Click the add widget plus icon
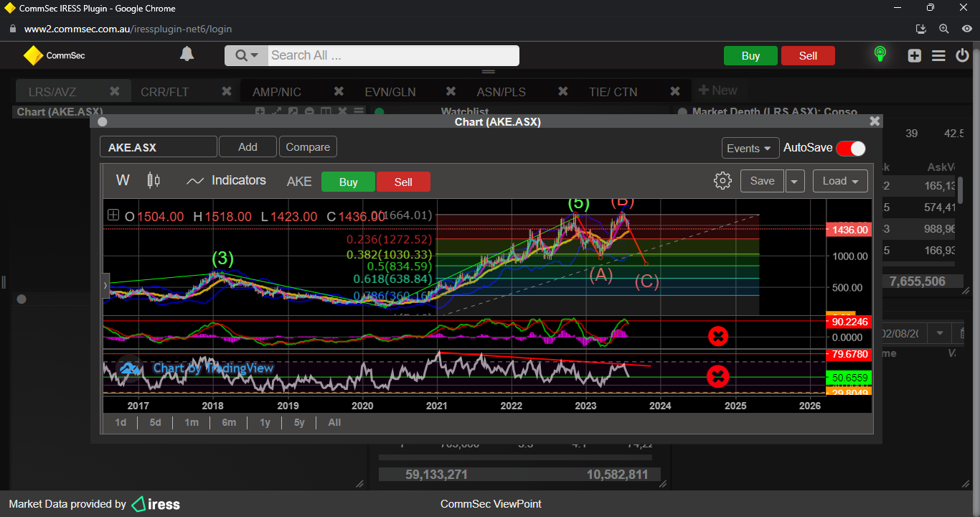Screen dimensions: 980x517 click(x=914, y=55)
